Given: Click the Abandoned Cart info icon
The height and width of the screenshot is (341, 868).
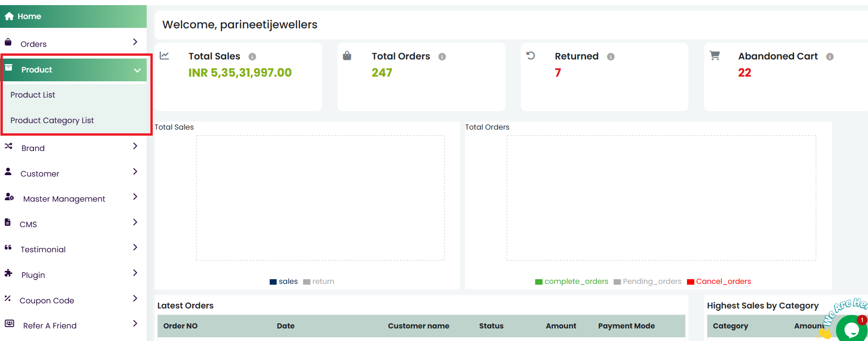Looking at the screenshot, I should (x=829, y=57).
